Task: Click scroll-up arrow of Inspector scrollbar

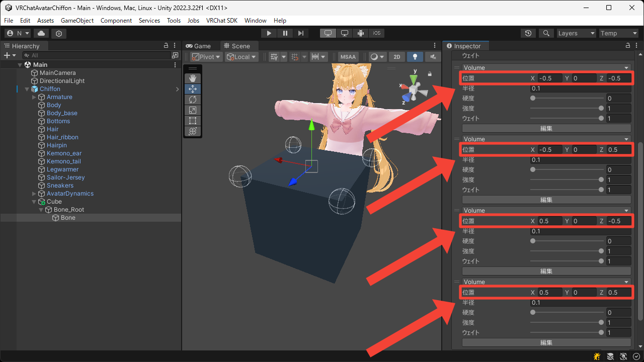Action: pos(640,54)
